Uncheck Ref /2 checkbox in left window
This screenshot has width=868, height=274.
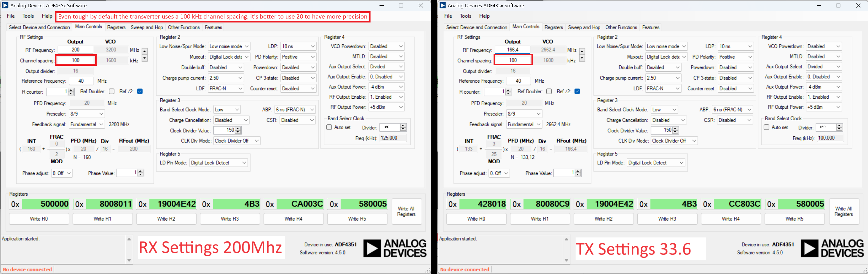(140, 91)
